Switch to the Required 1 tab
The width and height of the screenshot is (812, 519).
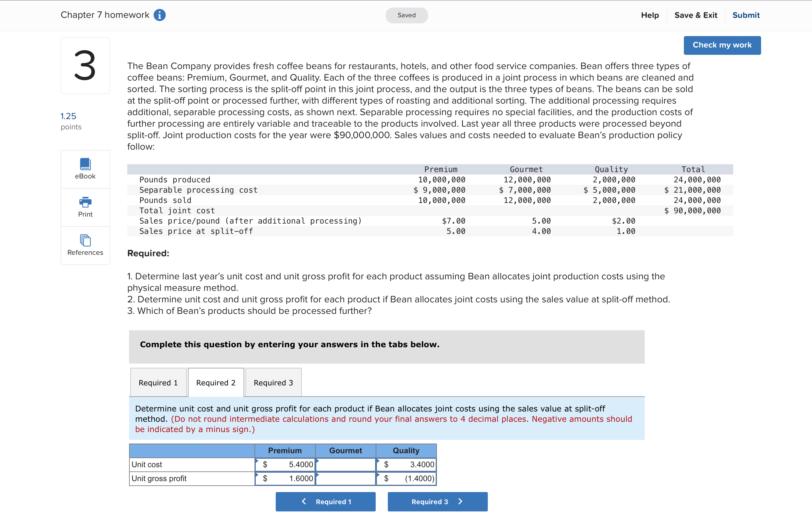158,382
